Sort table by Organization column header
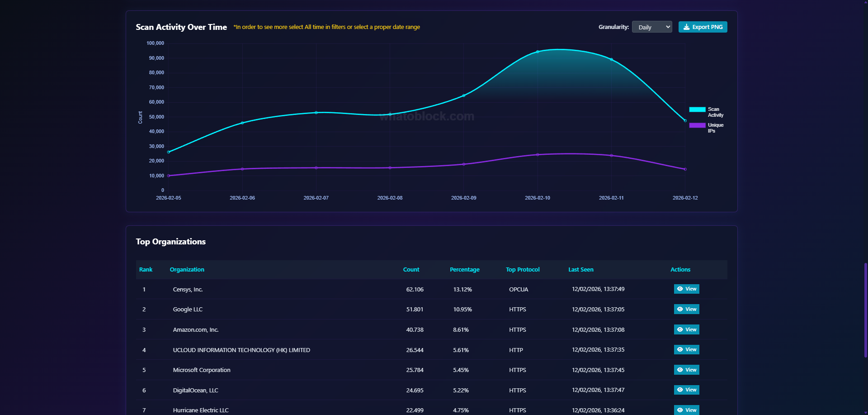The width and height of the screenshot is (868, 415). tap(187, 270)
